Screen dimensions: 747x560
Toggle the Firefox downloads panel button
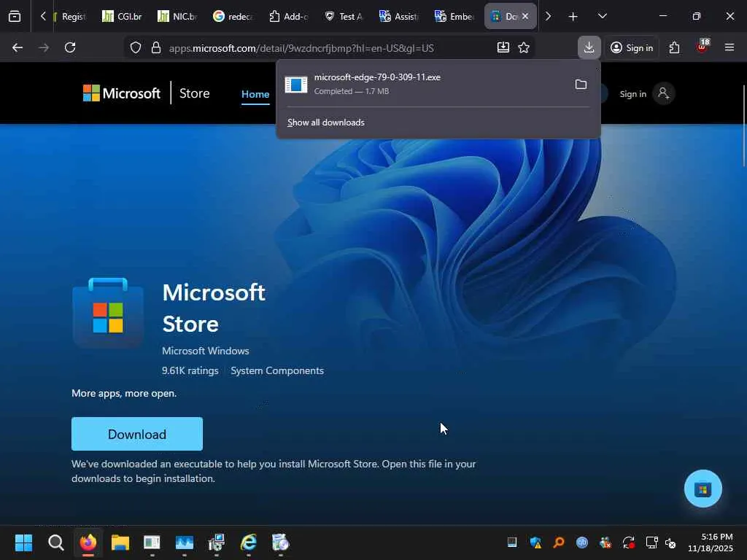589,47
